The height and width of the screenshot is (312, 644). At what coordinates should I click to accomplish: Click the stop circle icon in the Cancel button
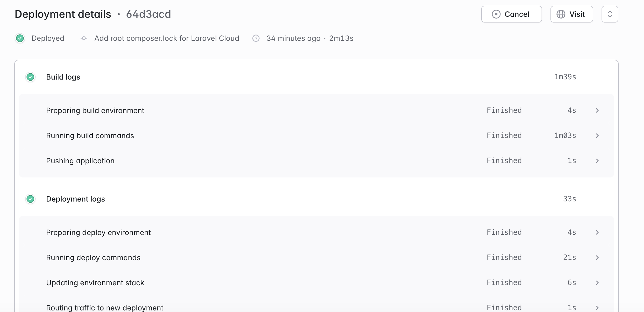pyautogui.click(x=496, y=14)
